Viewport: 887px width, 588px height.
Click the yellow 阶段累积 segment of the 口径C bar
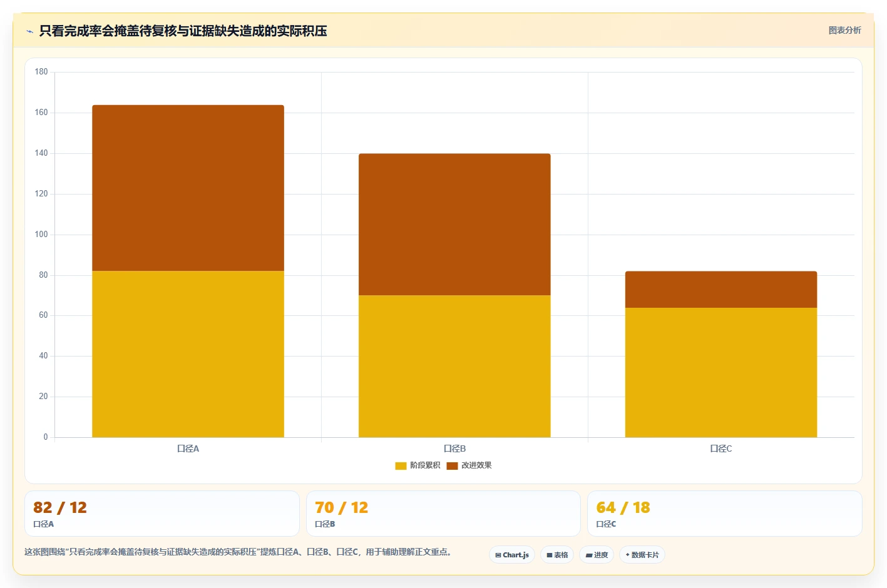point(721,372)
